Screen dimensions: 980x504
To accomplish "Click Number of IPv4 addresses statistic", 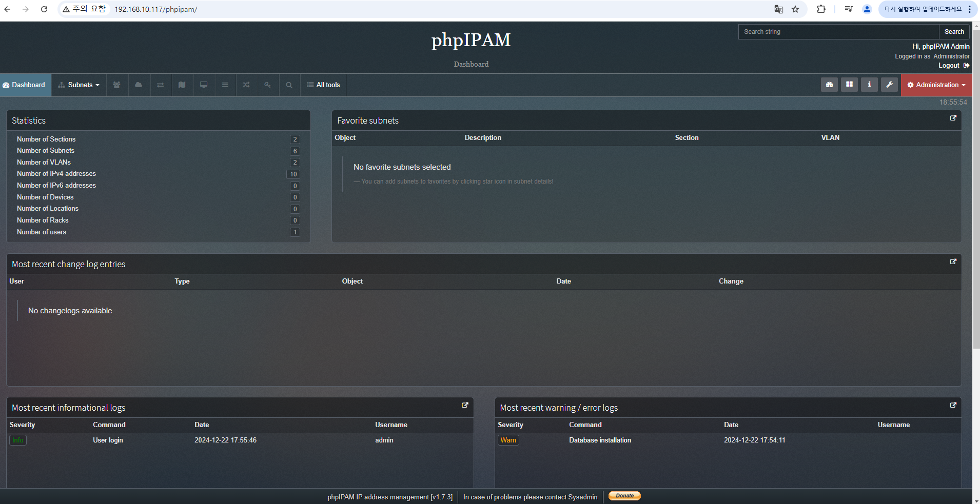I will [159, 174].
